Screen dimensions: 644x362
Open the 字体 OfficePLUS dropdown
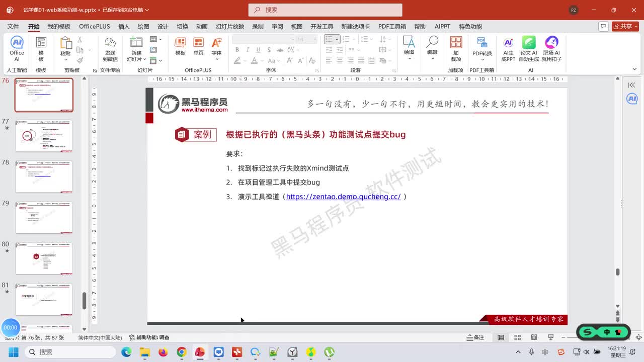(216, 59)
